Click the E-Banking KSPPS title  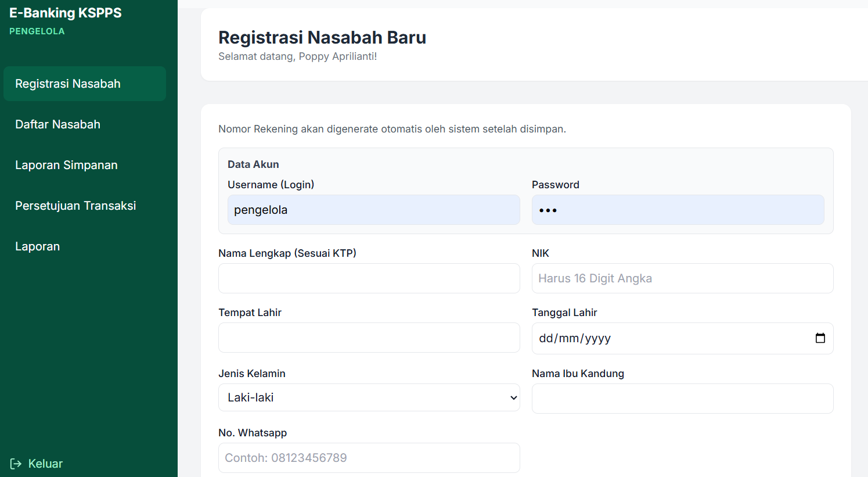point(66,13)
